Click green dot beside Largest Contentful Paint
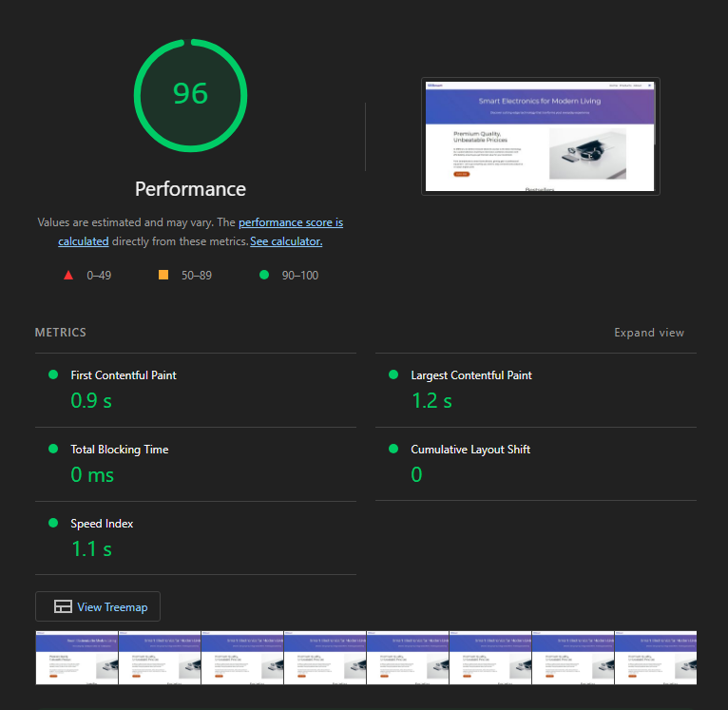This screenshot has width=728, height=710. click(x=393, y=374)
